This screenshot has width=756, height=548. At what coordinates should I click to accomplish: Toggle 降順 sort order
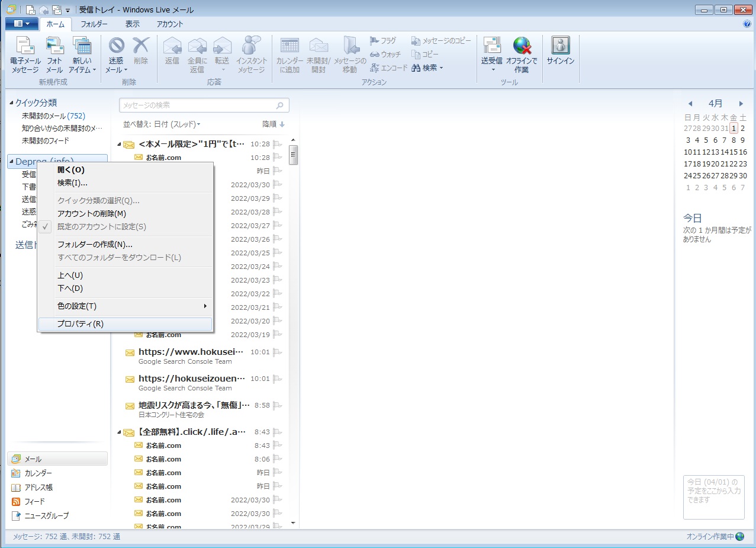pos(274,124)
